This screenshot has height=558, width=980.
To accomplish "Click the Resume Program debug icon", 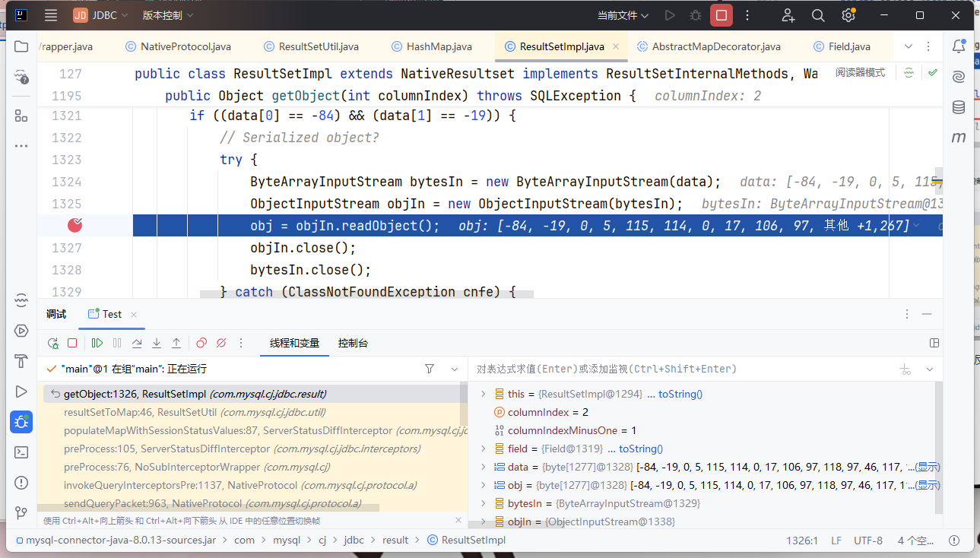I will (x=97, y=344).
